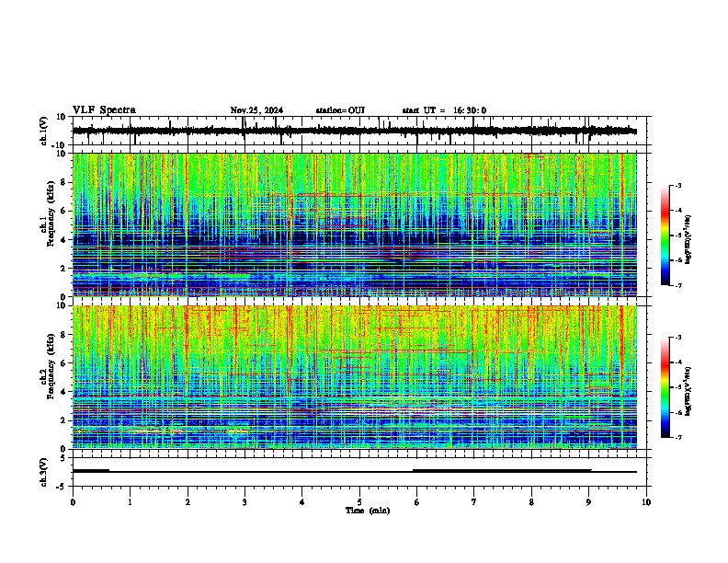Select the -7 label on ch.2 color bar
Screen dimensions: 728x563
pyautogui.click(x=677, y=437)
